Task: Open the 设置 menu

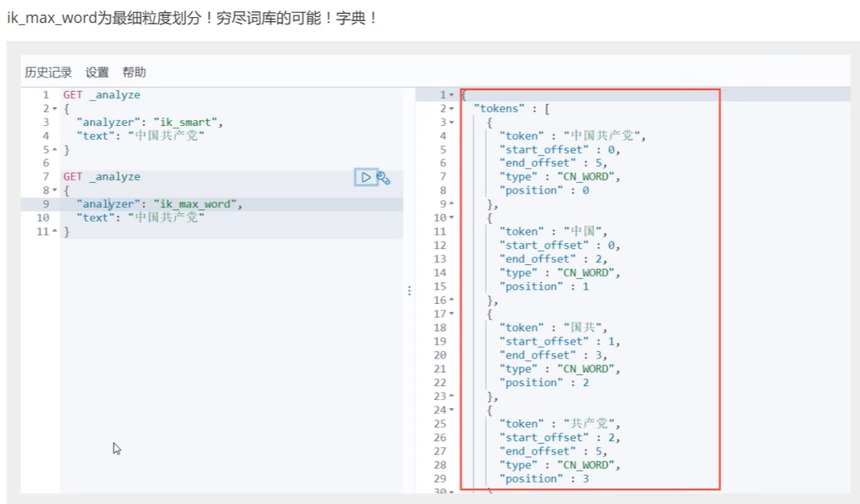Action: 97,72
